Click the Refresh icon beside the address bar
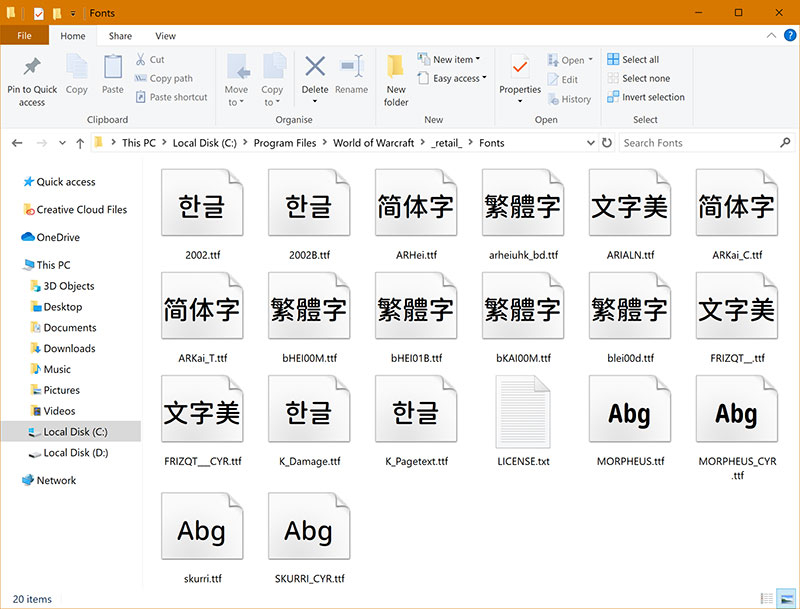This screenshot has width=800, height=609. [608, 142]
